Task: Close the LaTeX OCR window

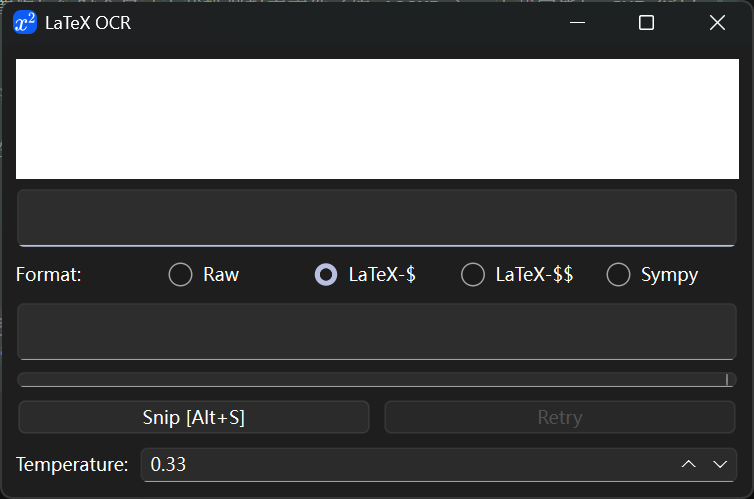Action: click(717, 23)
